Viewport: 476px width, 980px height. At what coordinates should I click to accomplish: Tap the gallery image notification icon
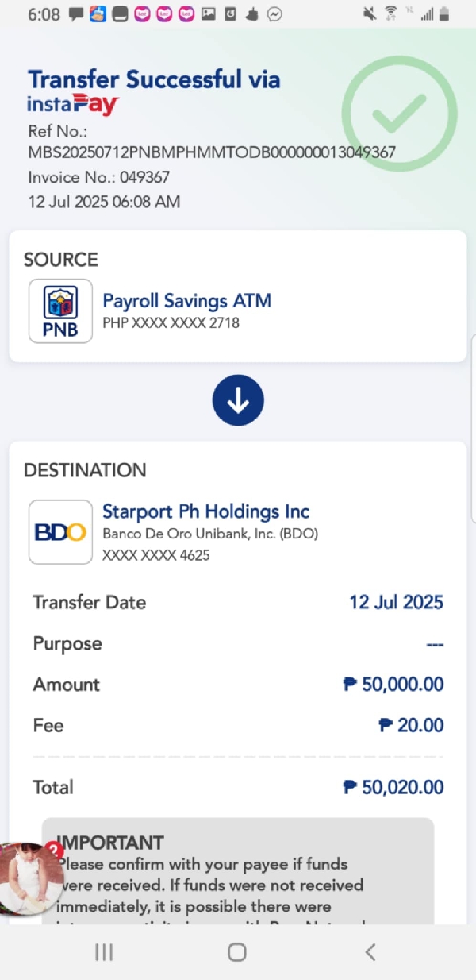tap(209, 14)
